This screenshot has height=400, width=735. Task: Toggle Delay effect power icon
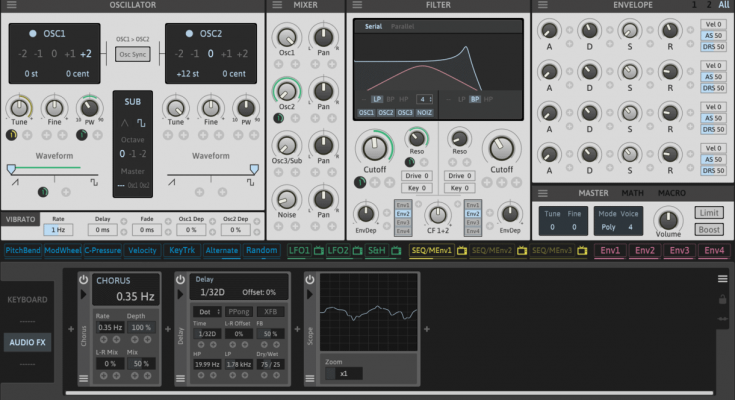(180, 279)
